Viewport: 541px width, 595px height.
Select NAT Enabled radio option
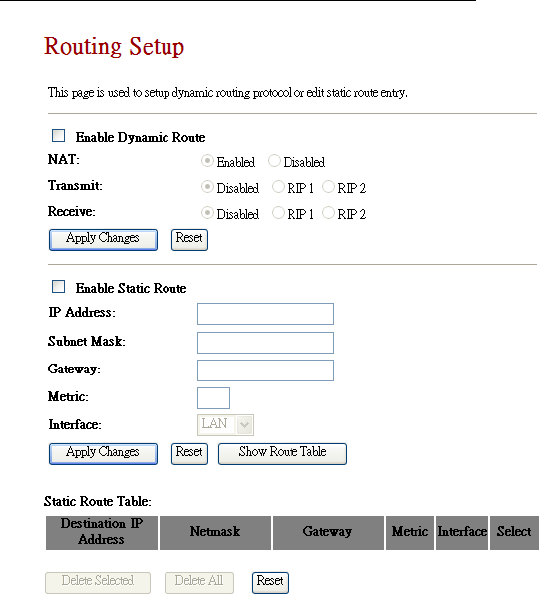[x=207, y=161]
